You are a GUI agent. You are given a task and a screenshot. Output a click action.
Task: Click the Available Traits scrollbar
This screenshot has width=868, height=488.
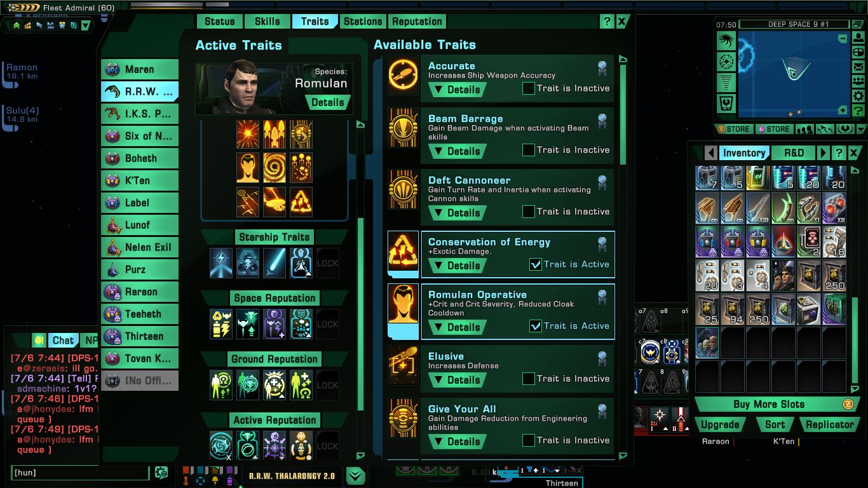[x=623, y=114]
